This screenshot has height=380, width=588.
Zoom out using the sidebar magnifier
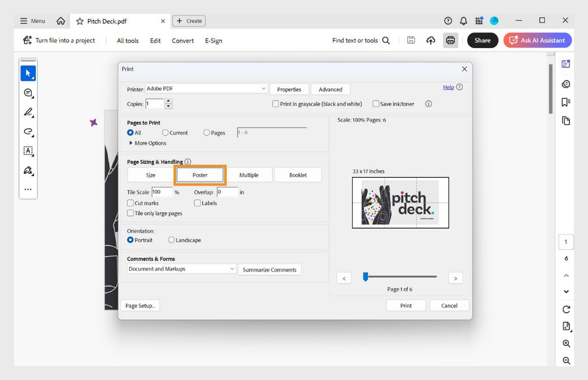tap(566, 360)
